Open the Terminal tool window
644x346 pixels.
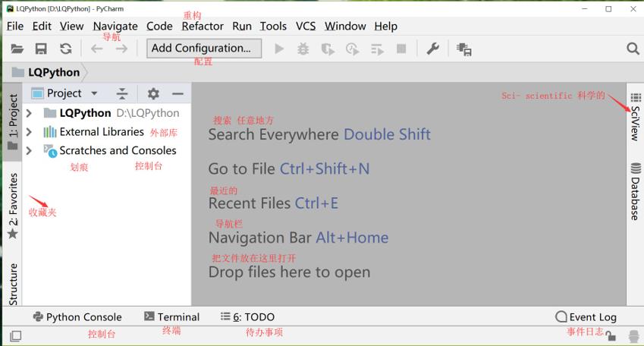[x=171, y=317]
